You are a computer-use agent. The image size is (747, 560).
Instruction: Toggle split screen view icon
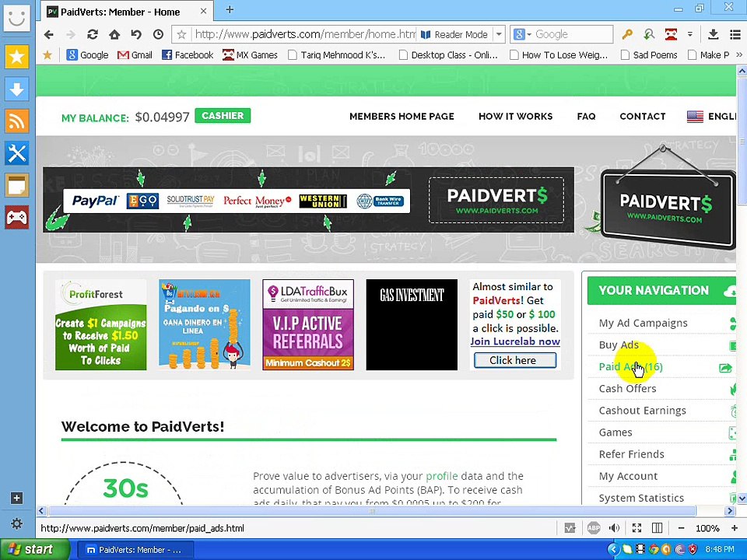[x=657, y=527]
